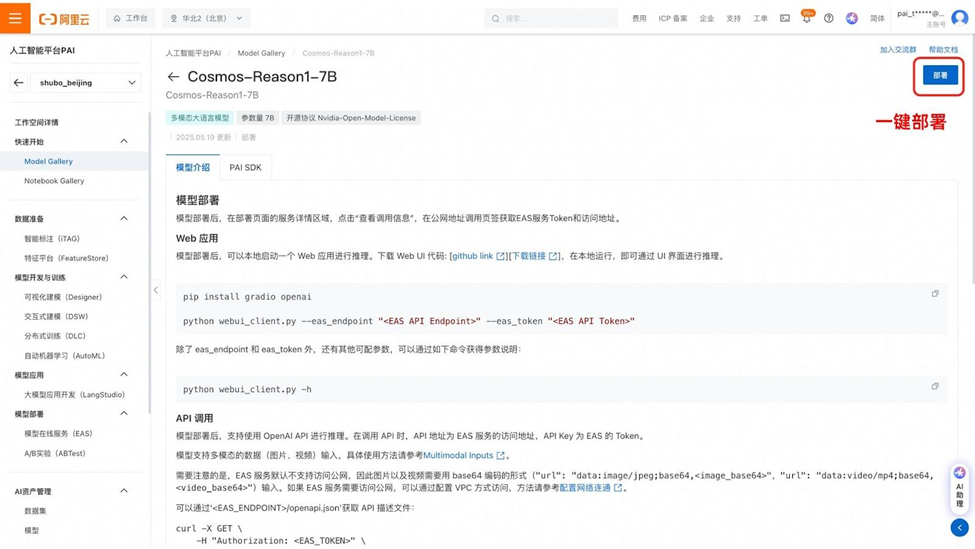This screenshot has width=975, height=549.
Task: Open the AI assistant floating button
Action: coord(959,487)
